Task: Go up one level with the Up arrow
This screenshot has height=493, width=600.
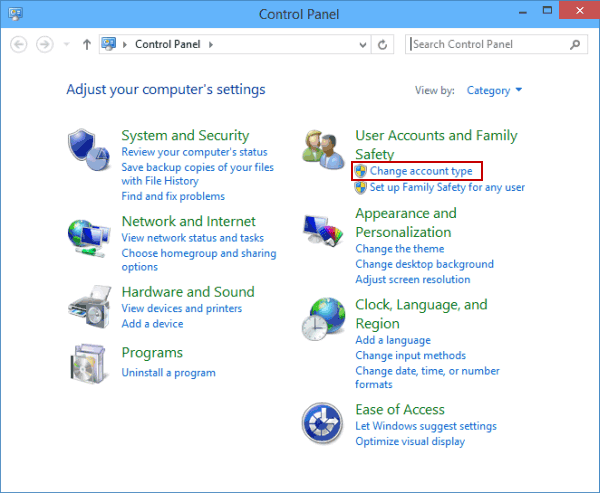Action: [87, 45]
